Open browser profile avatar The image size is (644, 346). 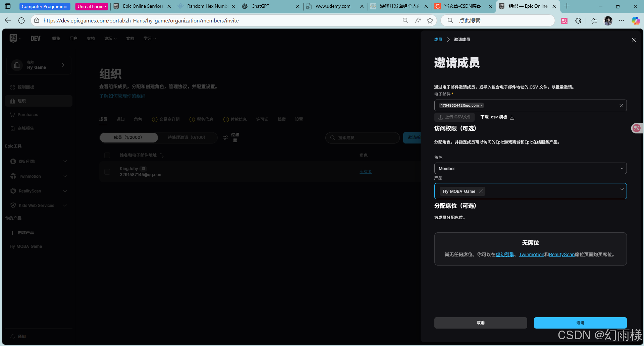point(608,21)
